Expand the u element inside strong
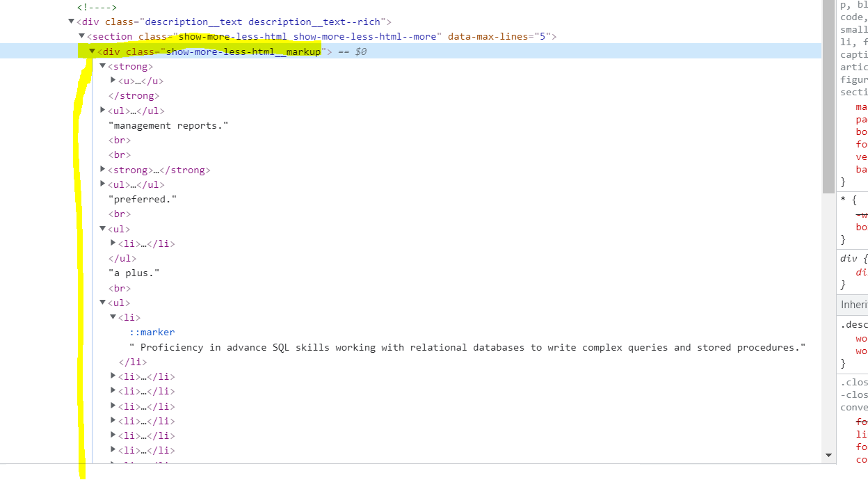Screen dimensions: 868x480 [113, 81]
